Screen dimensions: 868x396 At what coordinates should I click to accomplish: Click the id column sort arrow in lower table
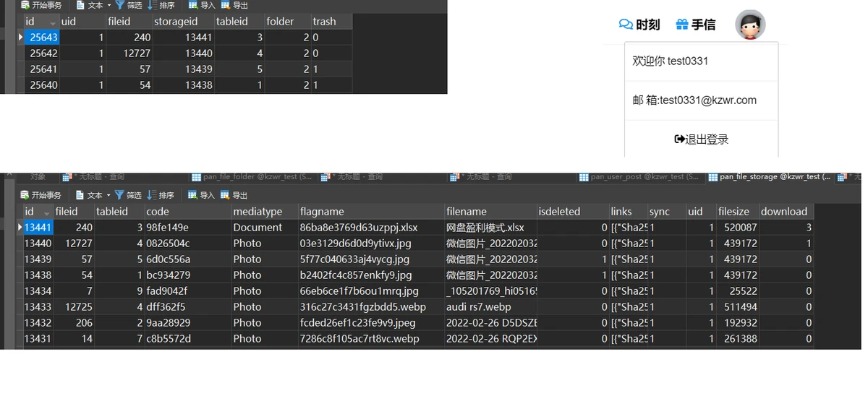point(48,212)
